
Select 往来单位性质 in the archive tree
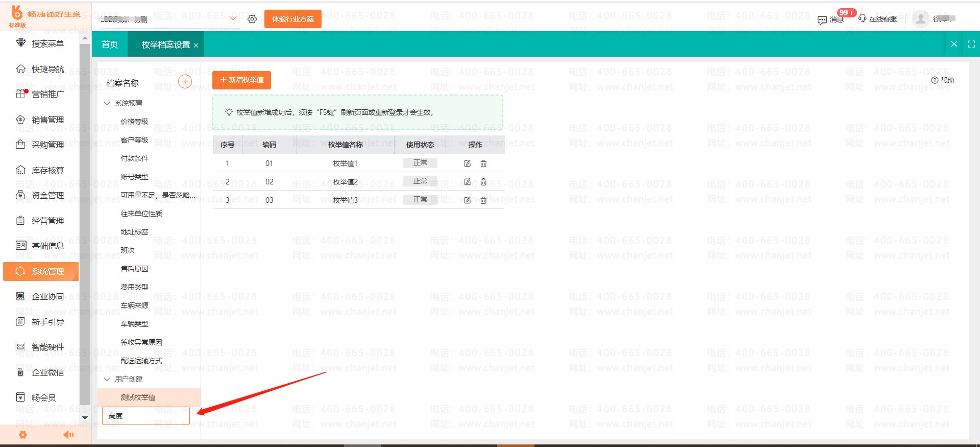pos(141,214)
